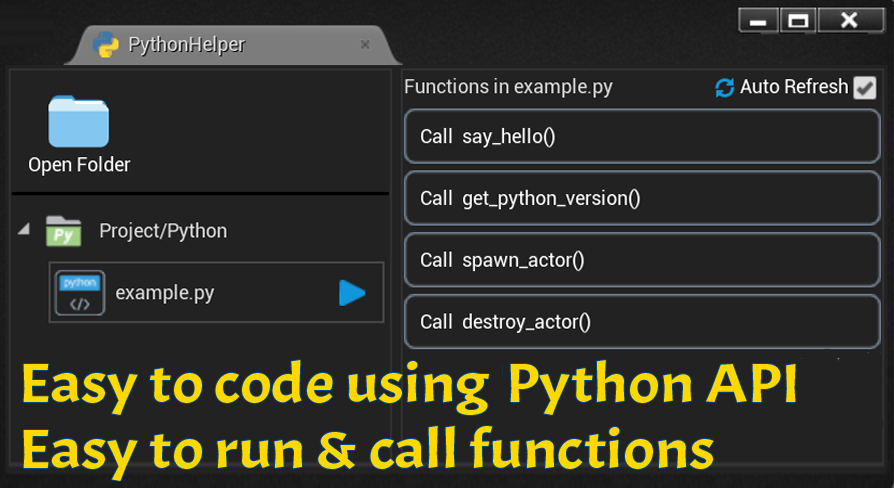Collapse the Project/Python tree node arrow
Screen dimensions: 894x488
[x=23, y=231]
